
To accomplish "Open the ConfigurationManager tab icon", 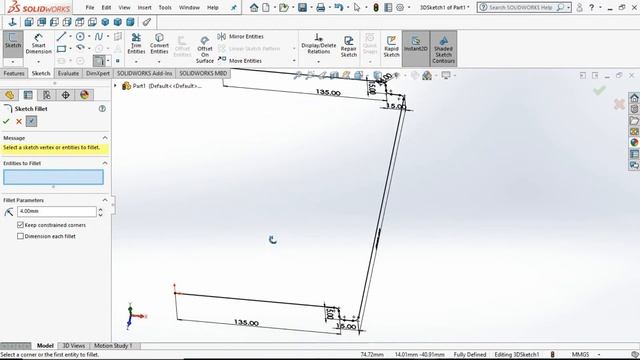I will click(47, 95).
